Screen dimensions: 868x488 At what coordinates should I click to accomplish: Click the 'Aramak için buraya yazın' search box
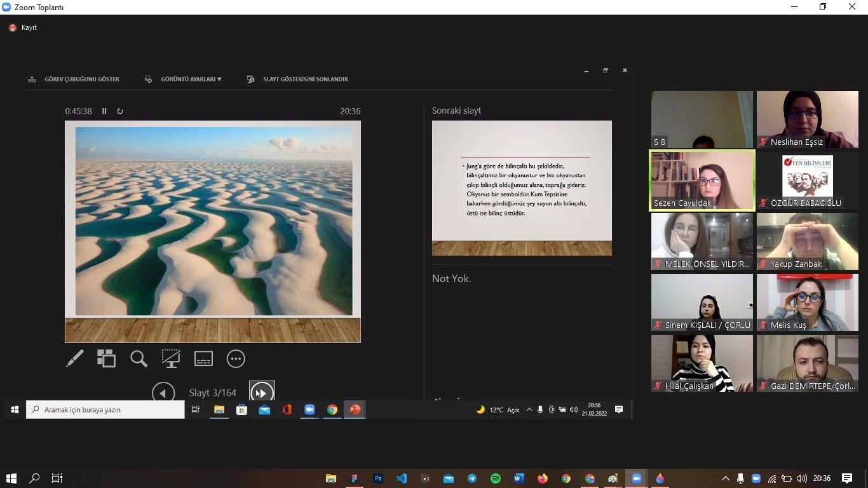tap(105, 410)
